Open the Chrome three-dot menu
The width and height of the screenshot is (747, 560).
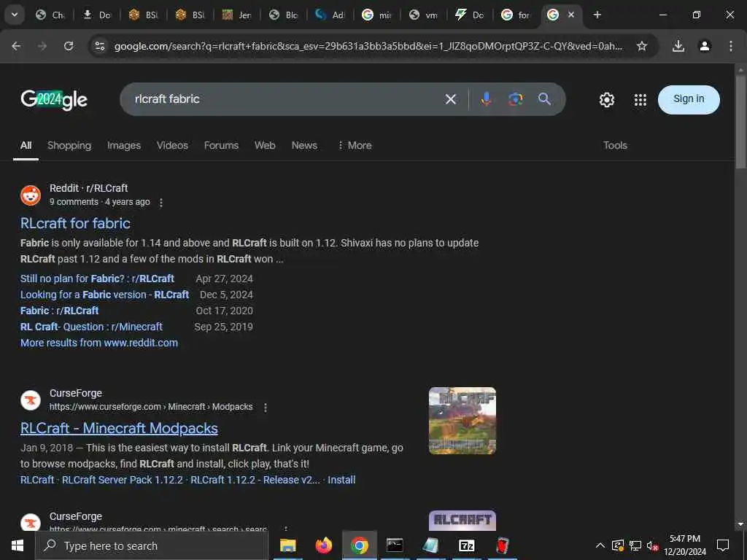[x=731, y=46]
